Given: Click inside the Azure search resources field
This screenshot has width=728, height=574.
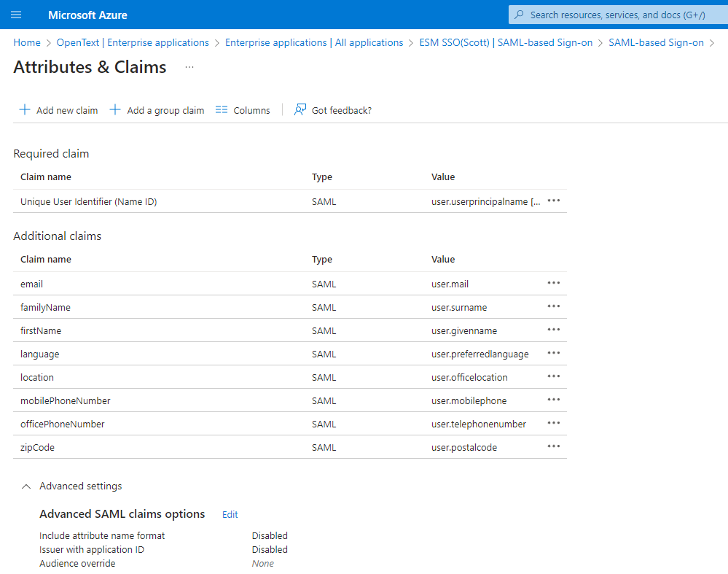Looking at the screenshot, I should tap(619, 15).
